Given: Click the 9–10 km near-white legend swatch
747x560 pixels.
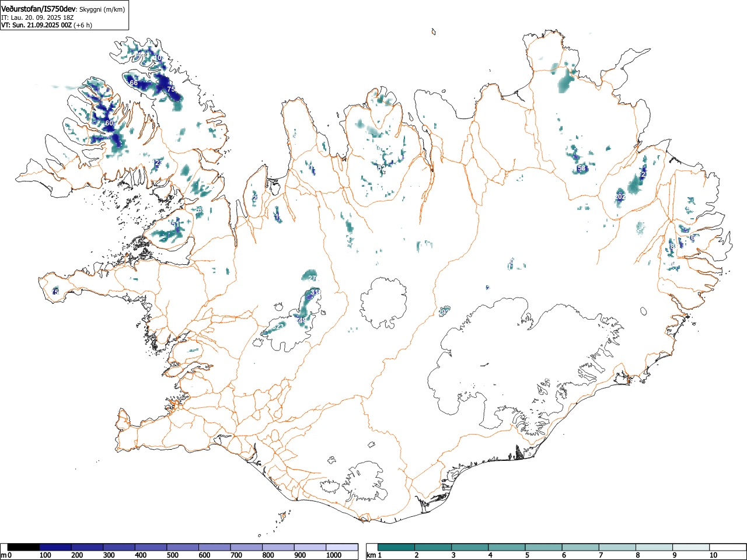Looking at the screenshot, I should point(691,547).
